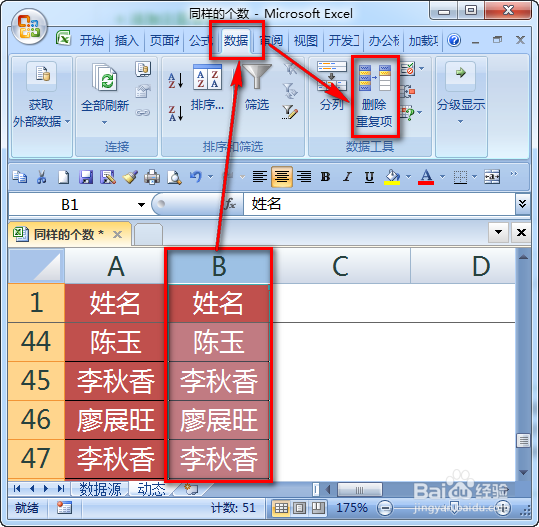Switch to the Insert (插入) ribbon tab

[x=126, y=41]
